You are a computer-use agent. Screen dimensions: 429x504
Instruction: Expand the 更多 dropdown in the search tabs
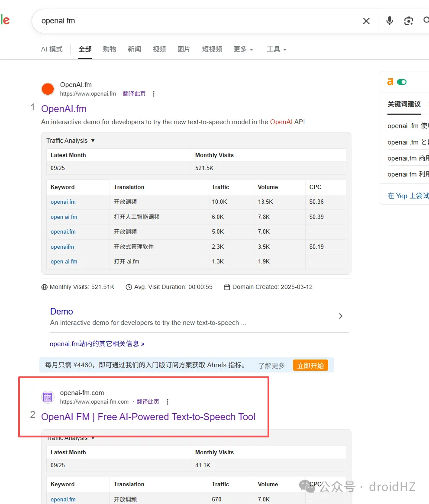pyautogui.click(x=243, y=49)
